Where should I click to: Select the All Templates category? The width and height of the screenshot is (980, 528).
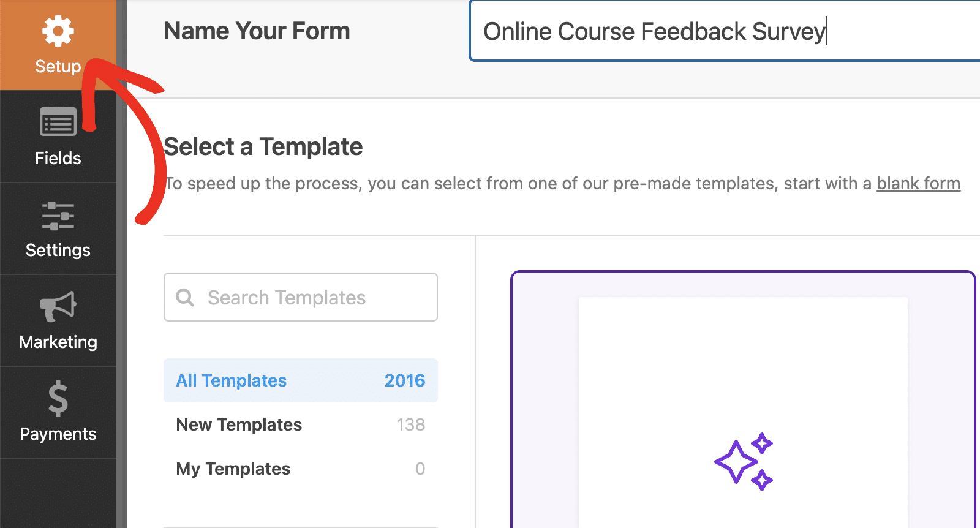click(232, 380)
